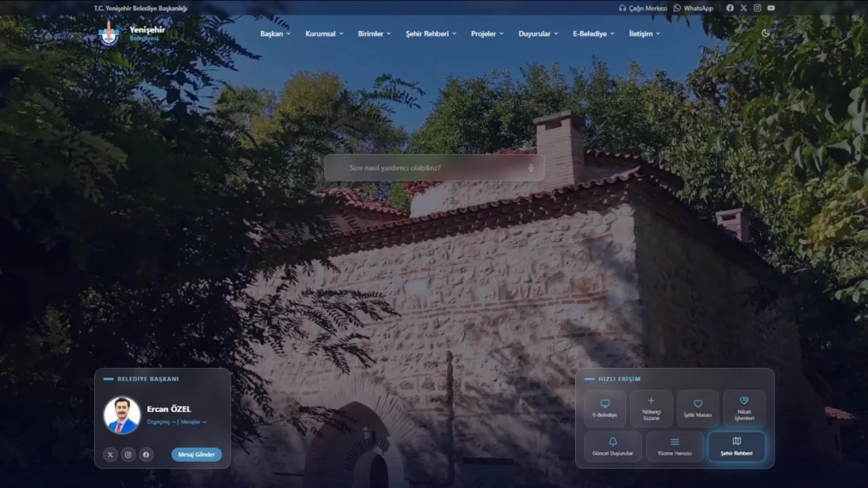Open the Instagram icon in the top bar
868x488 pixels.
(757, 8)
